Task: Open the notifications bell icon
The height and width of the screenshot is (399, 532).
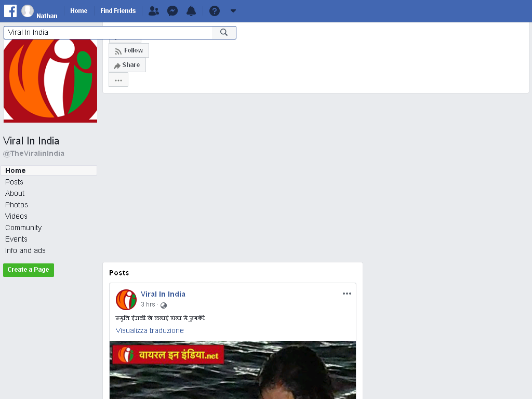Action: pyautogui.click(x=191, y=11)
